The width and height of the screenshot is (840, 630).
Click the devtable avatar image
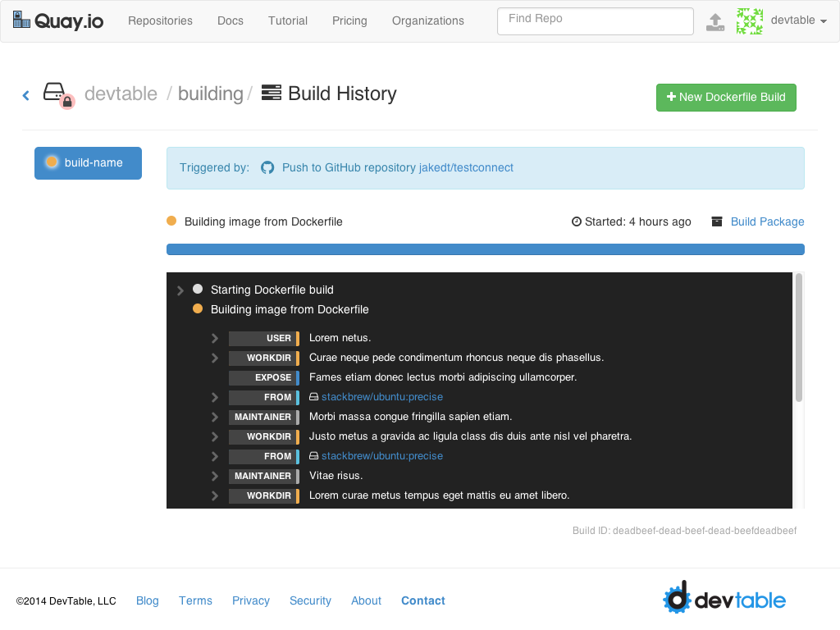(750, 21)
